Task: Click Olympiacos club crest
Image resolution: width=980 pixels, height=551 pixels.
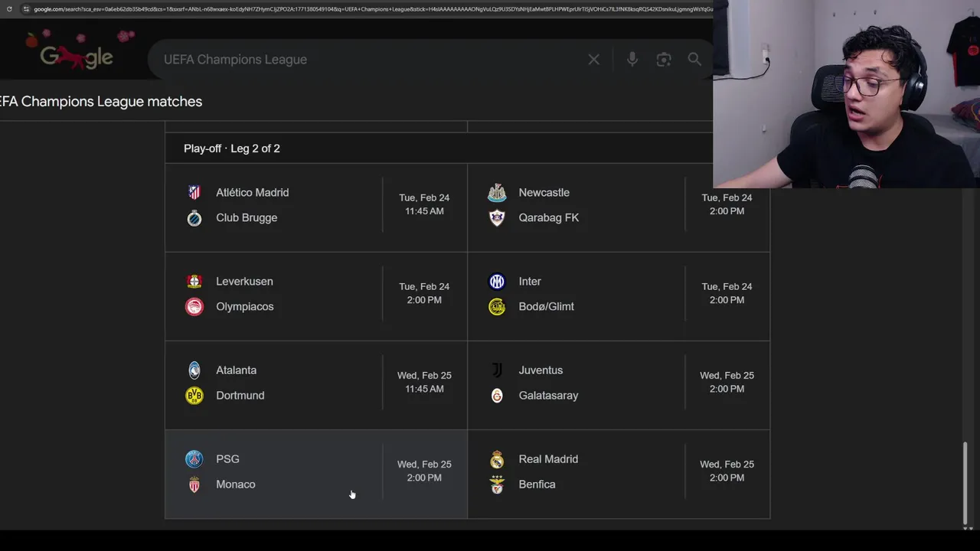Action: (194, 307)
